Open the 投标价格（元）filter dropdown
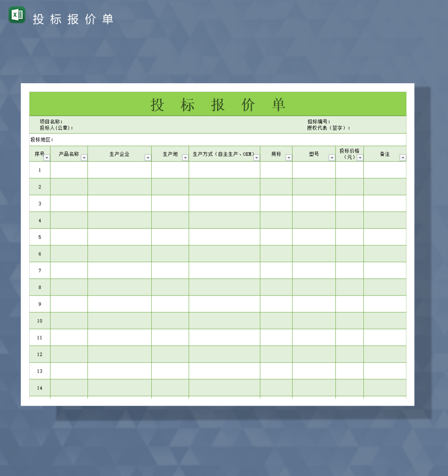Viewport: 448px width, 476px height. coord(360,158)
